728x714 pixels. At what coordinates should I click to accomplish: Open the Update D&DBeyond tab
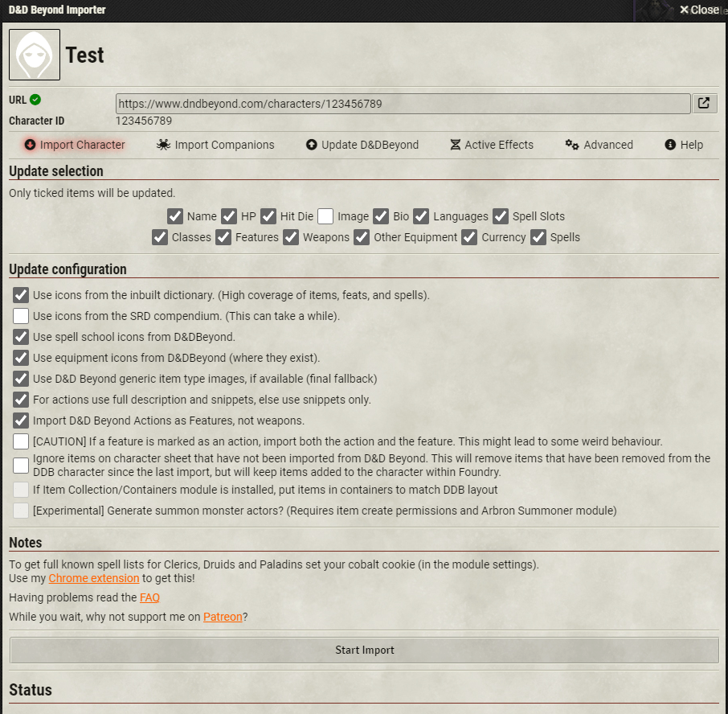pos(362,145)
